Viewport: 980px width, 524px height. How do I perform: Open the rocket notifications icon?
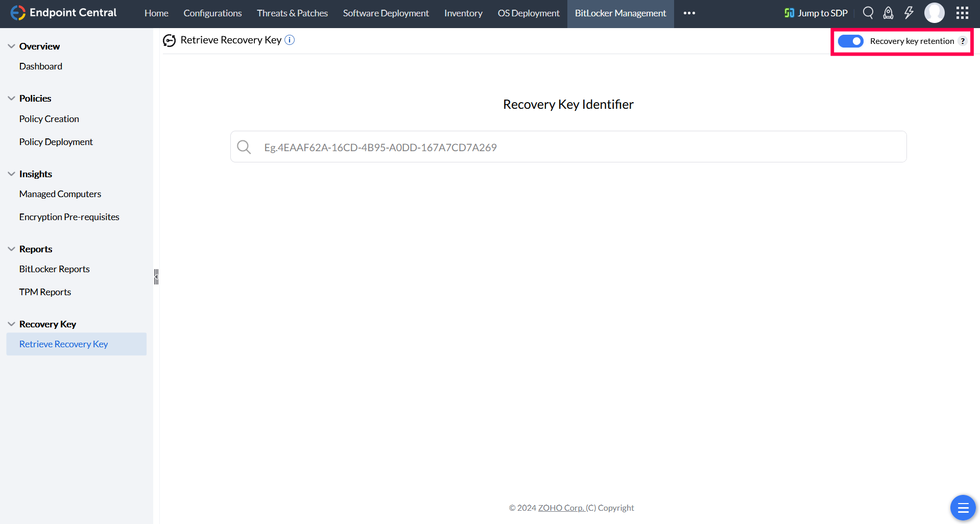(889, 13)
